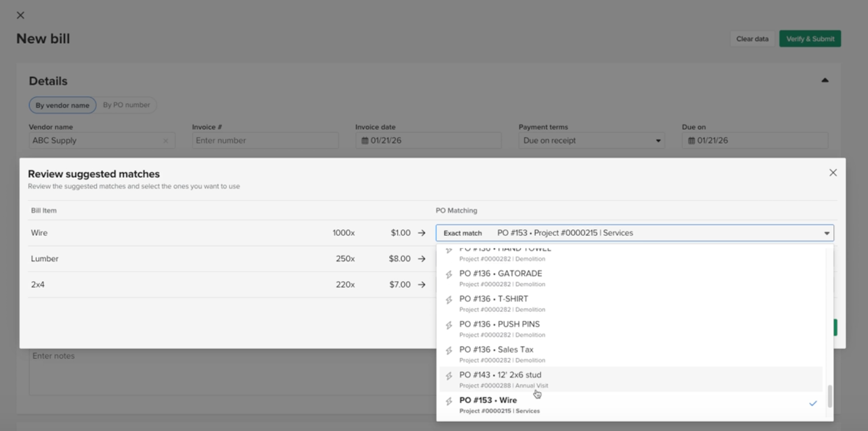Collapse the PO Matching dropdown for Wire
Viewport: 868px width, 431px height.
point(826,233)
